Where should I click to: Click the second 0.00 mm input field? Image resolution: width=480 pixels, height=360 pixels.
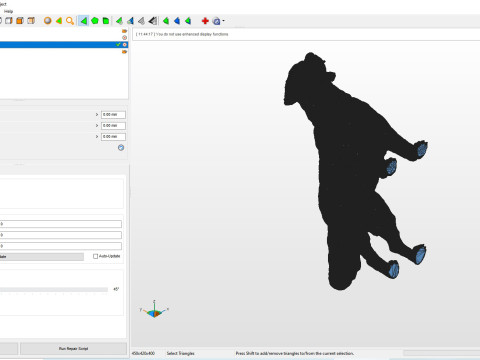point(113,125)
